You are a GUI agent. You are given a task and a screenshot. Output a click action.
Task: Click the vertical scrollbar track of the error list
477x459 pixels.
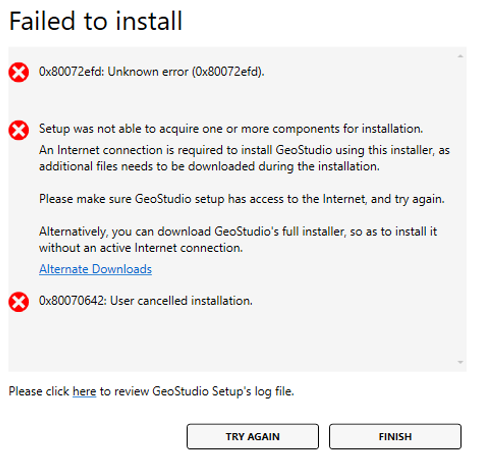[460, 209]
